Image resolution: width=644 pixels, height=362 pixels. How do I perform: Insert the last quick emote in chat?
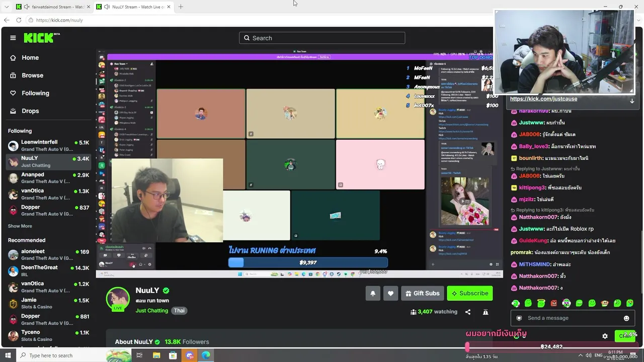click(630, 303)
